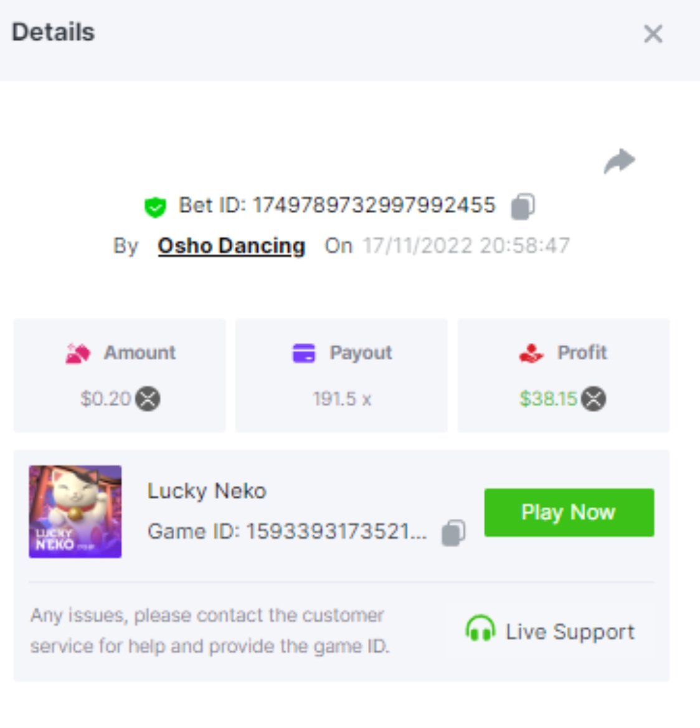
Task: Open Osho Dancing user profile link
Action: click(231, 245)
